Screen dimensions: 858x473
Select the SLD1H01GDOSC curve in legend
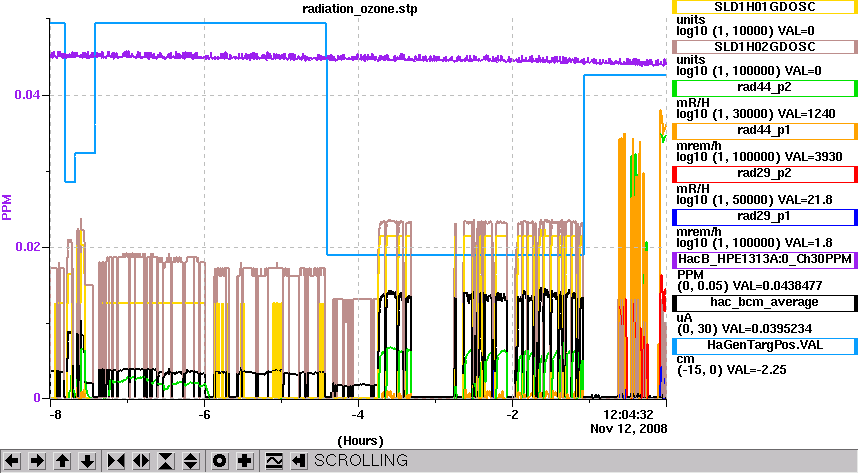(764, 7)
